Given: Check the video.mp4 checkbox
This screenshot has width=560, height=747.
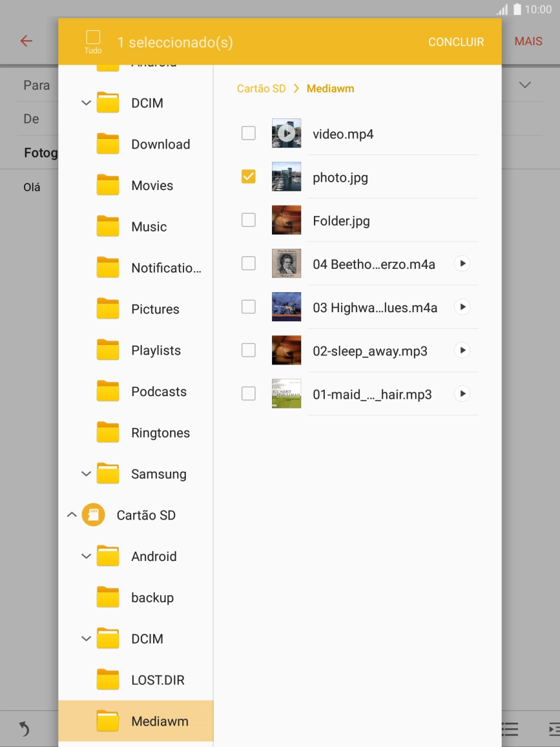Looking at the screenshot, I should tap(248, 134).
